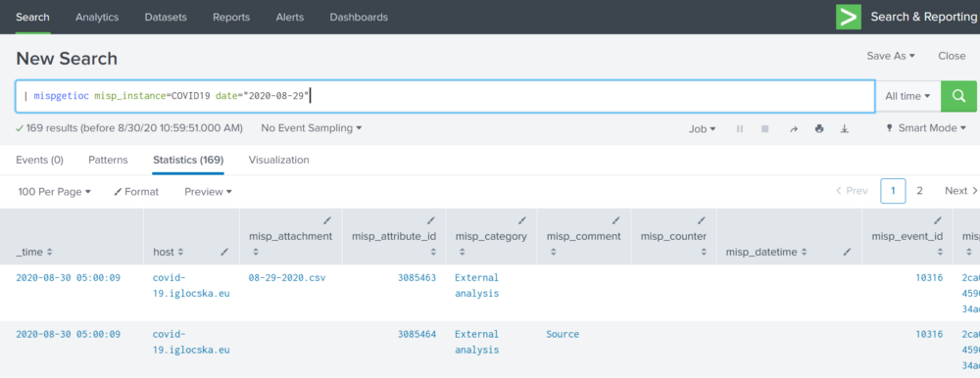The image size is (980, 378).
Task: Click the green Splunk app logo
Action: pos(848,17)
